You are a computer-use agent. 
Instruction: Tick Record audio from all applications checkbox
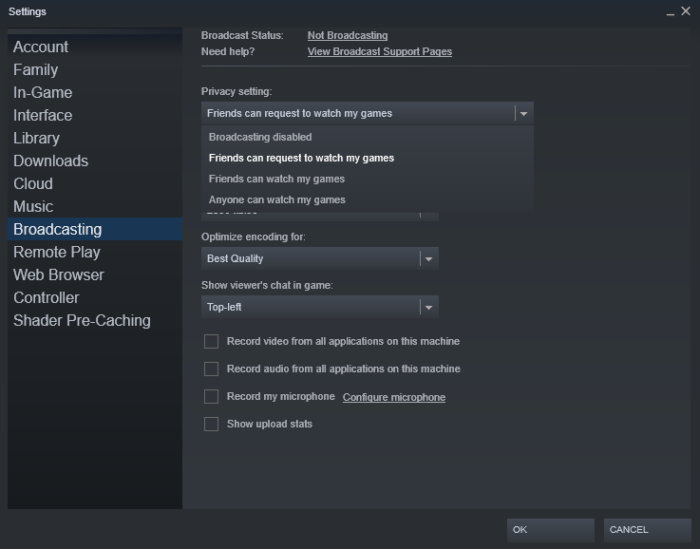click(x=211, y=369)
